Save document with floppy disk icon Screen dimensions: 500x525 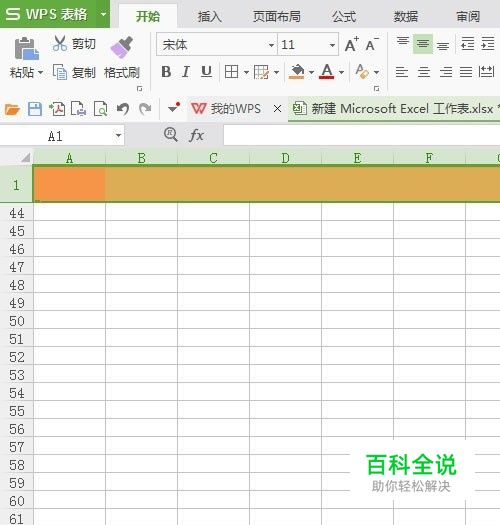[x=35, y=109]
